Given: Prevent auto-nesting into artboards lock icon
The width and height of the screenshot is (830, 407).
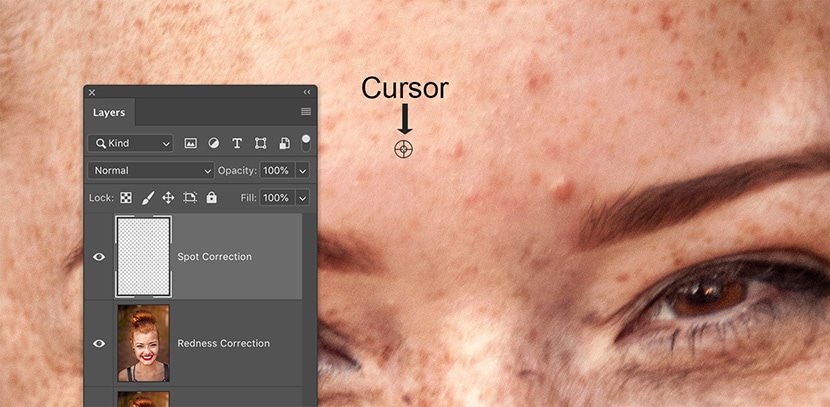Looking at the screenshot, I should tap(190, 198).
